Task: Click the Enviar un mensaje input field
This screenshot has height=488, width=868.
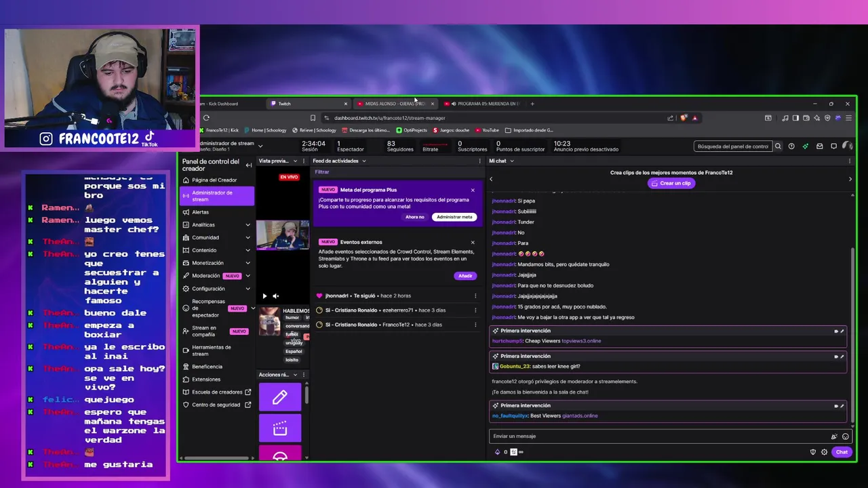Action: [x=668, y=436]
